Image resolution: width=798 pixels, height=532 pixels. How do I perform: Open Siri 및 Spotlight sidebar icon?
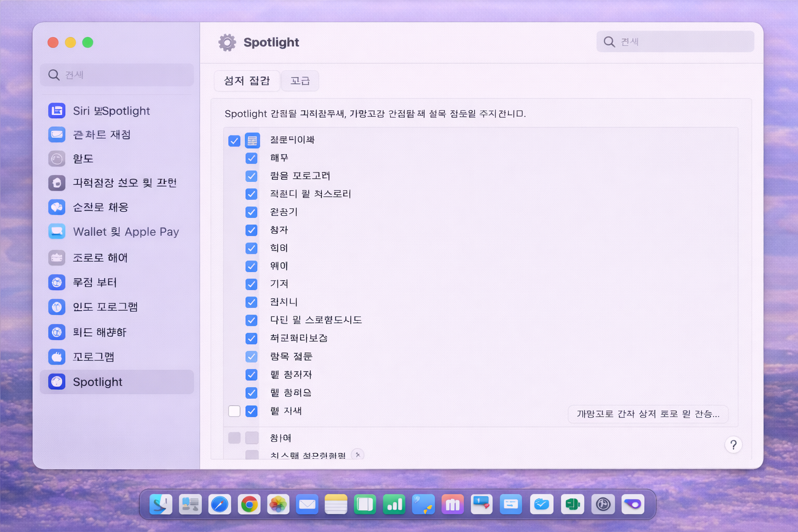57,110
